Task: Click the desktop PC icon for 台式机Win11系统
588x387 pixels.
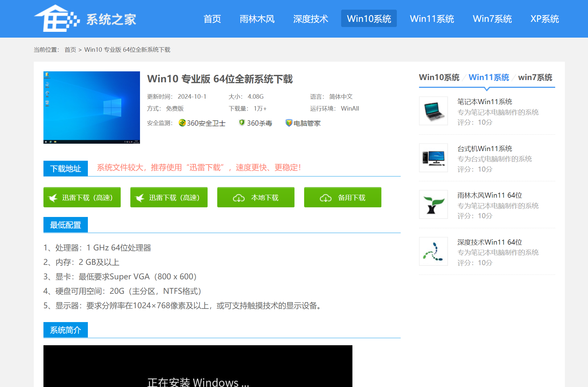Action: coord(434,158)
